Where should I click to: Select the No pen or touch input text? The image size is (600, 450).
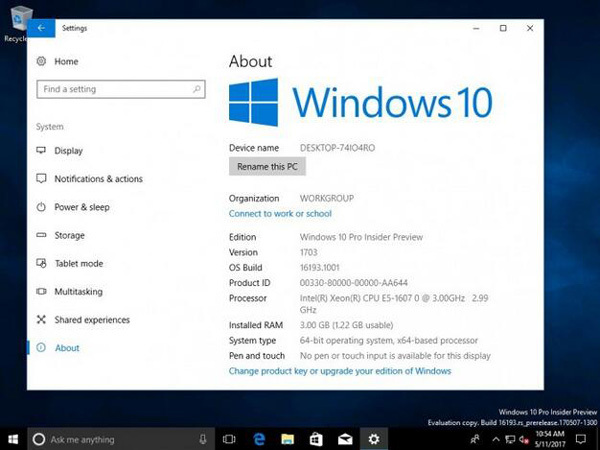coord(395,355)
